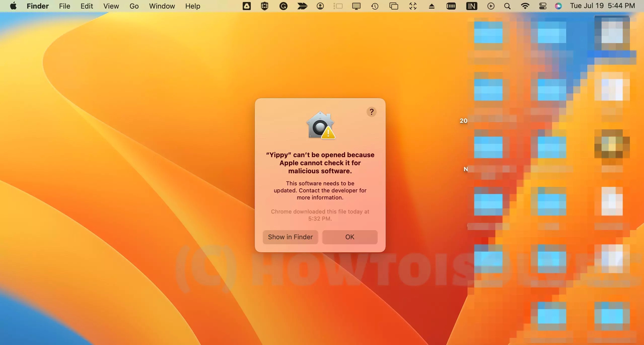Open the Time Machine menu bar icon
Image resolution: width=644 pixels, height=345 pixels.
tap(375, 6)
